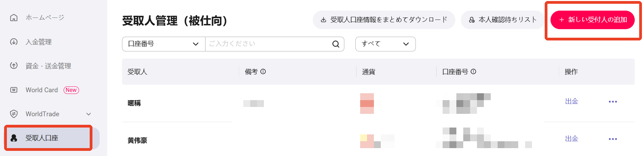Open three-dot menu for 暱稱 row
Image resolution: width=644 pixels, height=156 pixels.
tap(613, 101)
